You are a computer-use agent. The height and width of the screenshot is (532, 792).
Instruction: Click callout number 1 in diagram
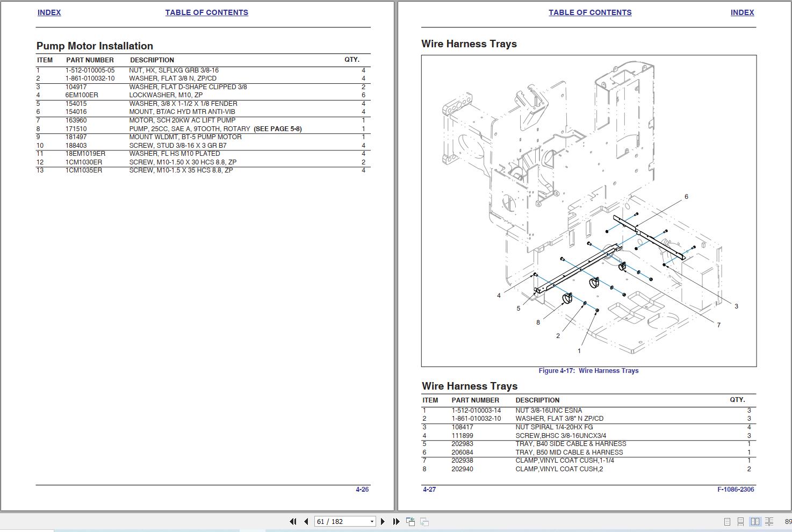click(x=579, y=351)
